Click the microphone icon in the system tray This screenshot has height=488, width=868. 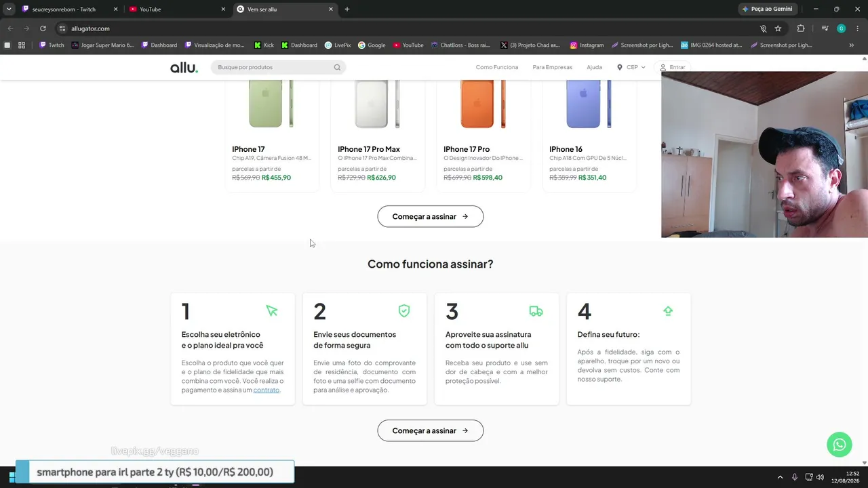click(x=794, y=476)
